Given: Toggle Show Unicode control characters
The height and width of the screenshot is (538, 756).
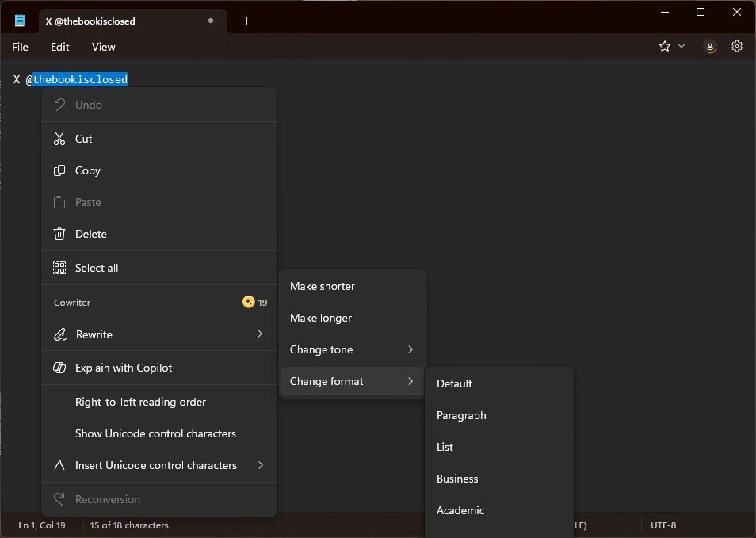Looking at the screenshot, I should click(159, 433).
